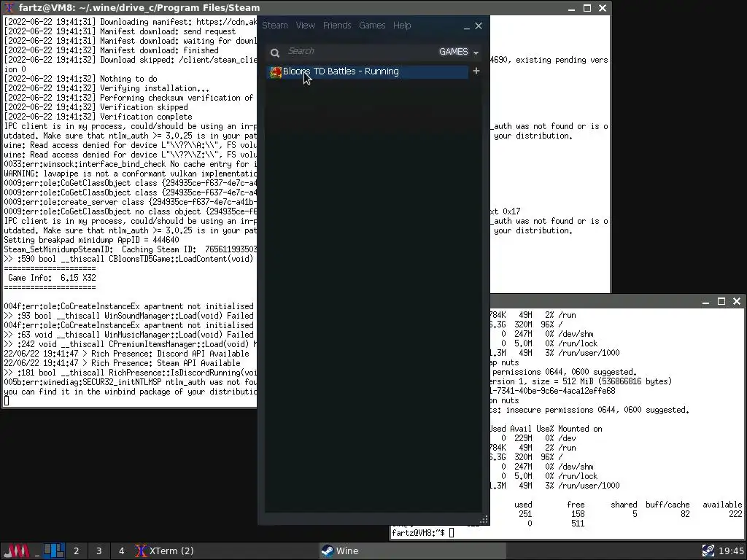Click the 'Verifying installation...' log line
Screen dimensions: 747x560
coord(155,88)
